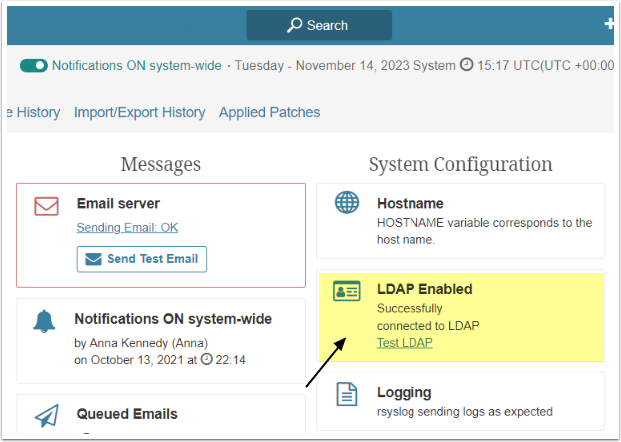Open the Sending Email: OK link
Screen dimensions: 621x442
(127, 227)
